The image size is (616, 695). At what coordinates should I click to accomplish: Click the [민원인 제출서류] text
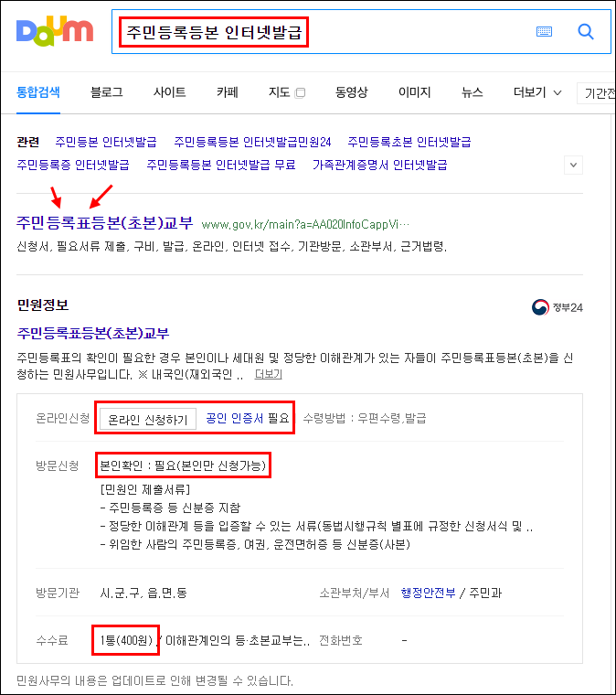[x=145, y=489]
